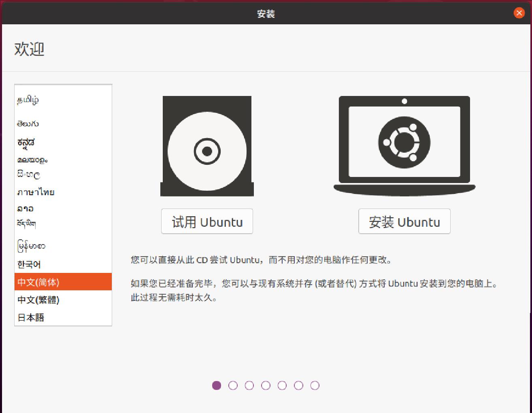This screenshot has height=413, width=532.
Task: Select ລາວ in the language list
Action: click(x=63, y=209)
